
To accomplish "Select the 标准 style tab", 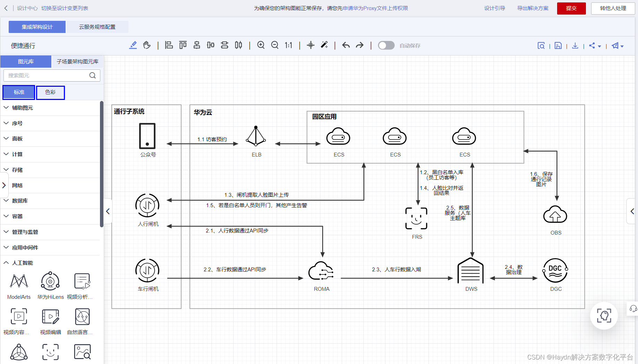I will [x=19, y=92].
